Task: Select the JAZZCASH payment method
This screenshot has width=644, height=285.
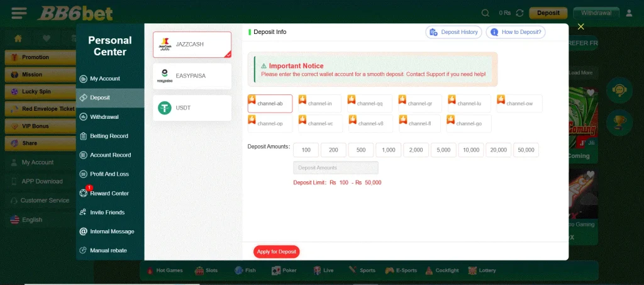Action: (192, 44)
